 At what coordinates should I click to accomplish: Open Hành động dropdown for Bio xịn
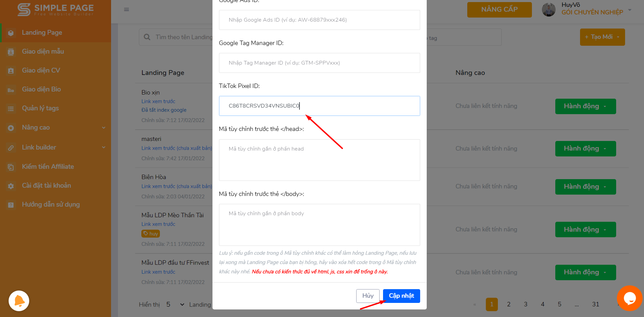(586, 106)
